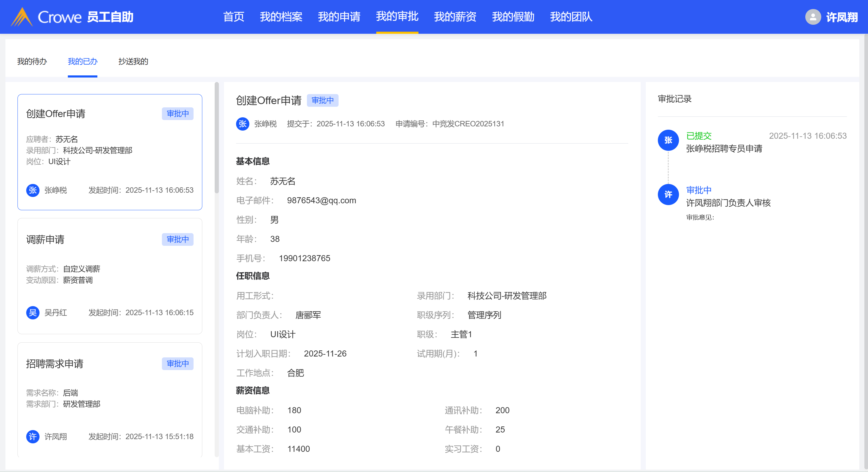Screen dimensions: 868x472
Task: Click 张 avatar in 创建Offer申请 card
Action: (x=33, y=190)
